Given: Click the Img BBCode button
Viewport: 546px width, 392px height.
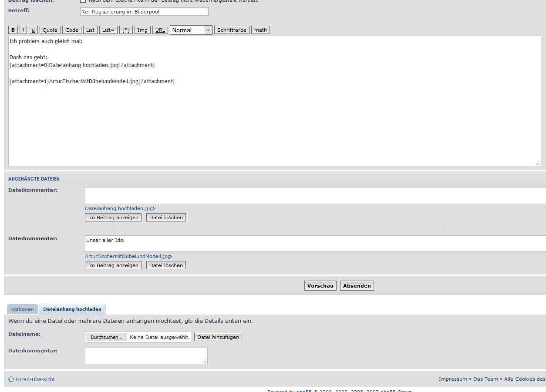Looking at the screenshot, I should [x=142, y=30].
